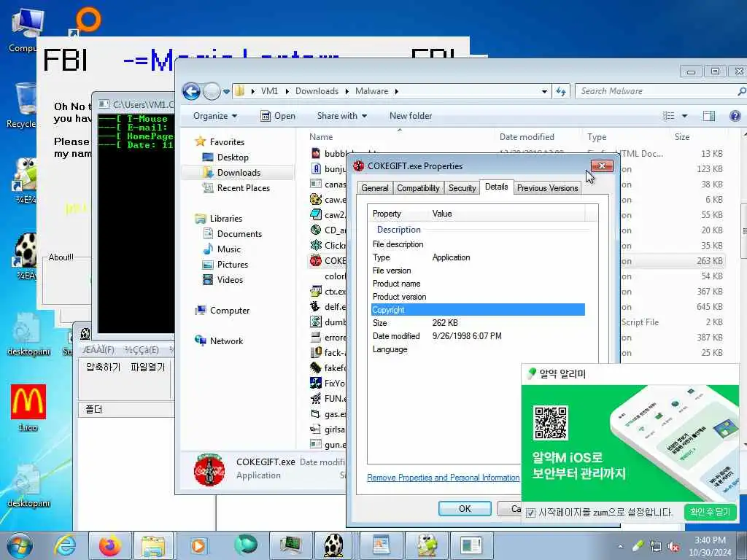Click the Search Malware field
Image resolution: width=747 pixels, height=560 pixels.
pyautogui.click(x=657, y=91)
